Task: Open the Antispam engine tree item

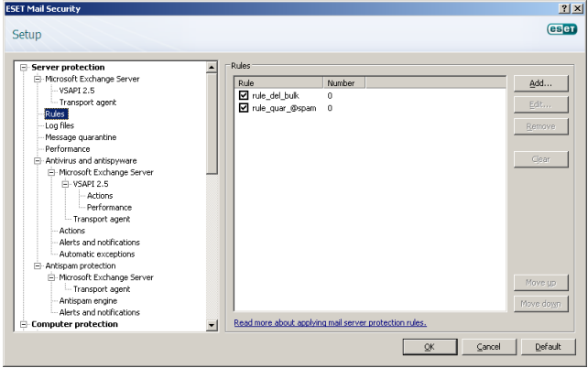Action: pyautogui.click(x=88, y=300)
